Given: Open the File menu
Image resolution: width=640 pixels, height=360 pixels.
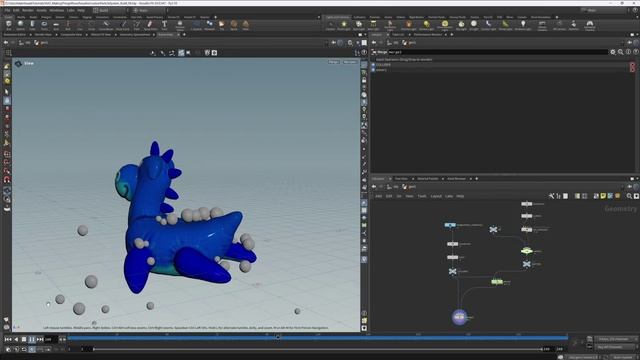Looking at the screenshot, I should coord(7,10).
